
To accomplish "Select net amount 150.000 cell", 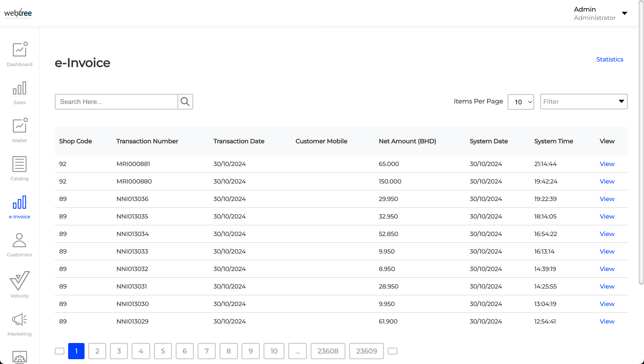I will coord(390,182).
